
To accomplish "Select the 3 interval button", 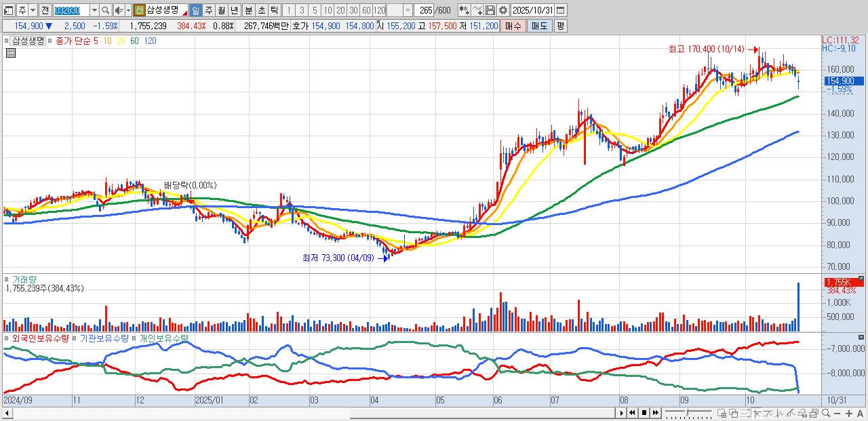I will click(301, 10).
